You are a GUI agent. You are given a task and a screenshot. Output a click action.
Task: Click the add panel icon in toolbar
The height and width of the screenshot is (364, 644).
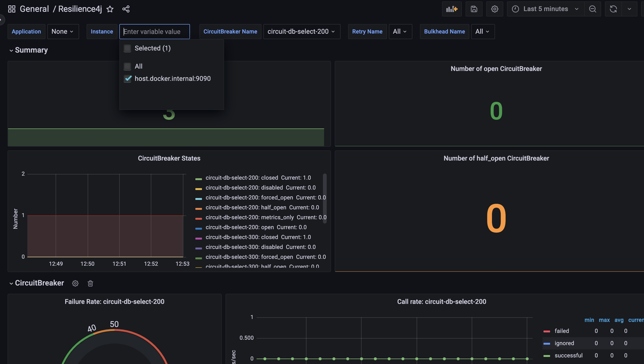coord(452,9)
